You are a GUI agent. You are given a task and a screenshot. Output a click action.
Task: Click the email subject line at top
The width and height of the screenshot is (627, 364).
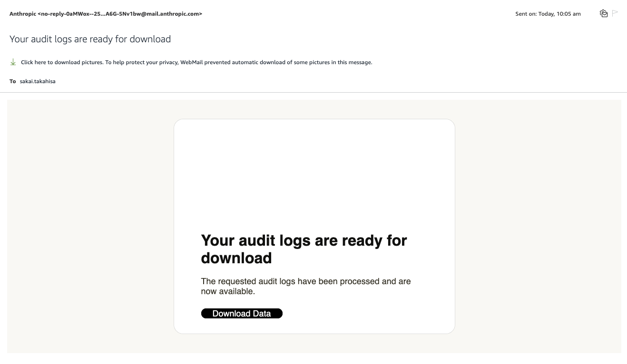pos(90,39)
